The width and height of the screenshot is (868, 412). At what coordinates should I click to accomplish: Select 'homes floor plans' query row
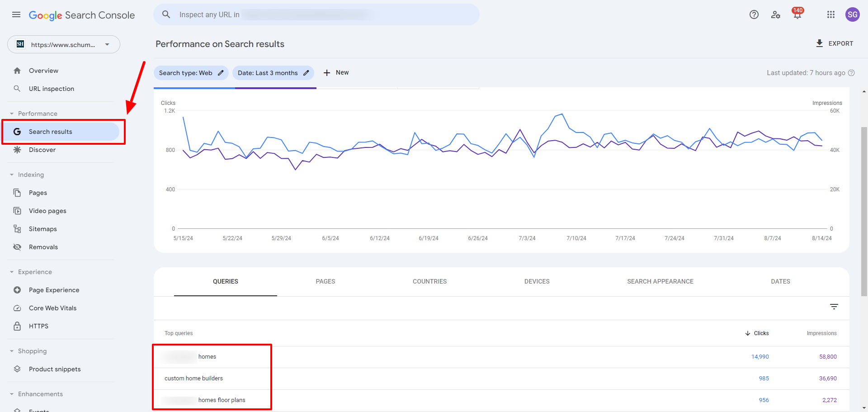[x=501, y=400]
